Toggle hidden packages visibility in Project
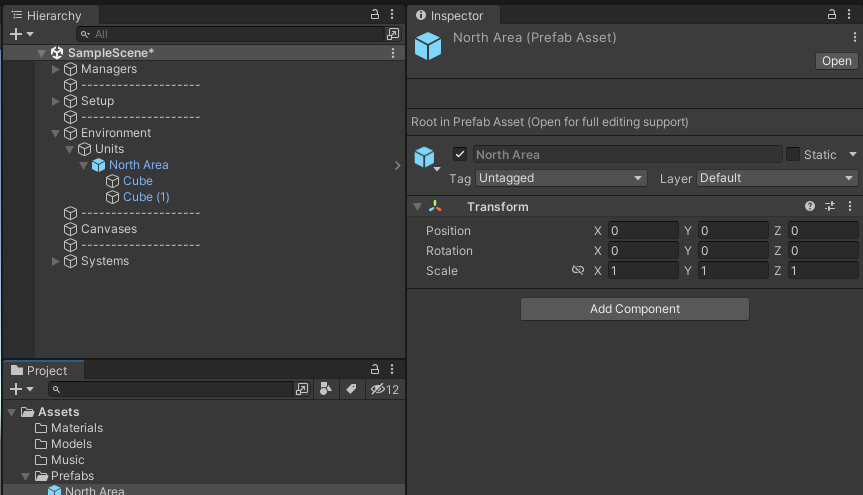The image size is (863, 495). tap(384, 389)
